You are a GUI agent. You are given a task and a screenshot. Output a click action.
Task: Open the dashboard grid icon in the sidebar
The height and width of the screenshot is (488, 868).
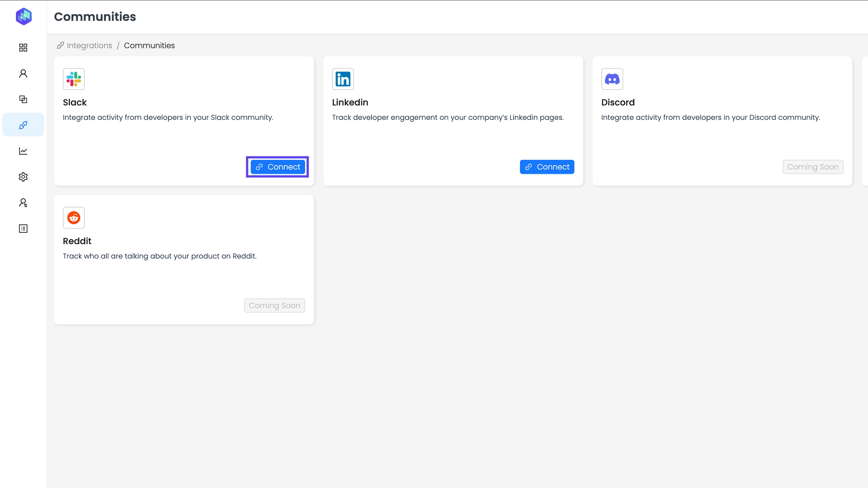pyautogui.click(x=23, y=47)
